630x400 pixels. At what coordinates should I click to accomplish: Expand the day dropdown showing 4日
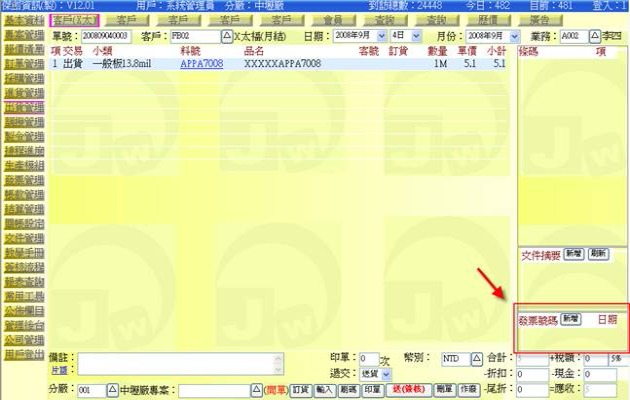[x=399, y=36]
